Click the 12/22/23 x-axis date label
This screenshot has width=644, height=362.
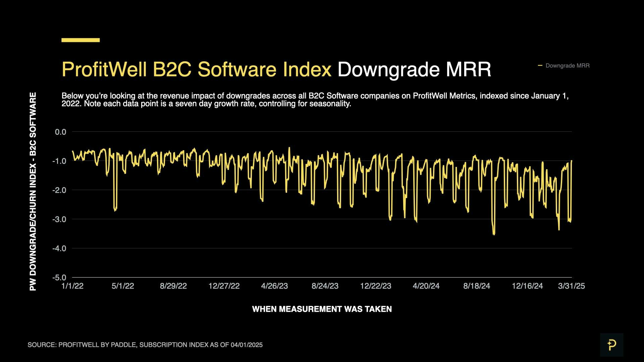pos(376,286)
